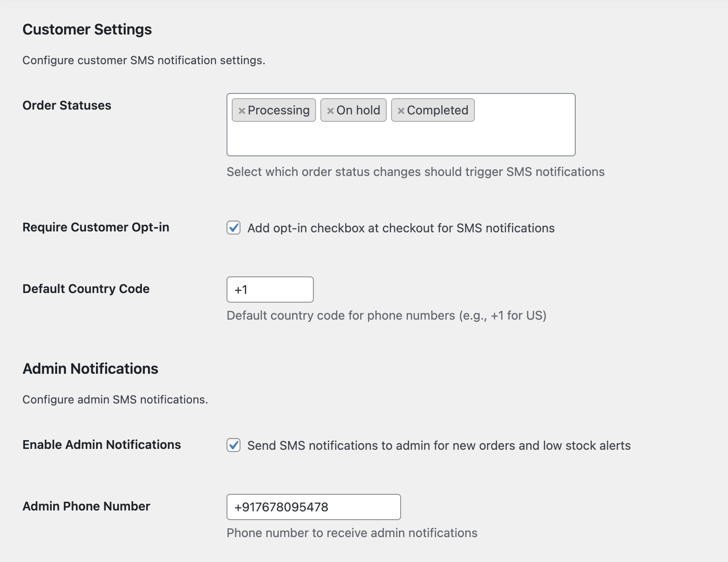Remove the Processing status tag
The height and width of the screenshot is (562, 728).
point(242,111)
